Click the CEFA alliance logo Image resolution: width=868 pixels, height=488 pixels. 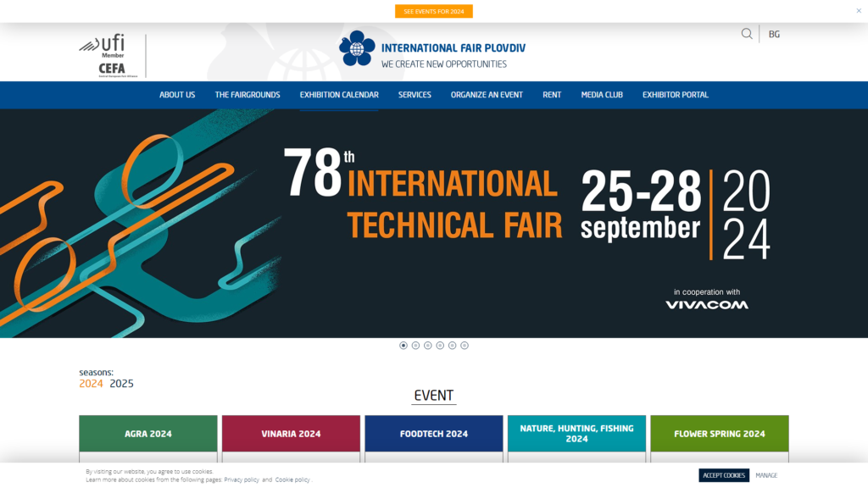click(117, 70)
